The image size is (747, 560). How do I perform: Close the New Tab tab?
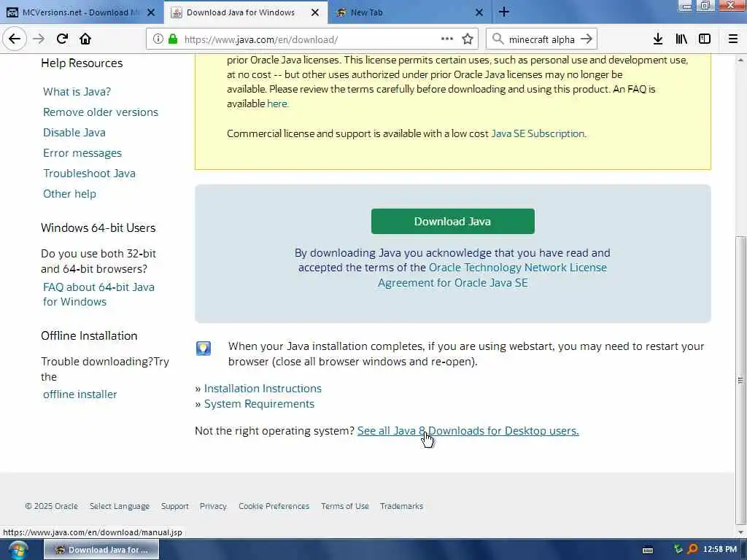[479, 12]
